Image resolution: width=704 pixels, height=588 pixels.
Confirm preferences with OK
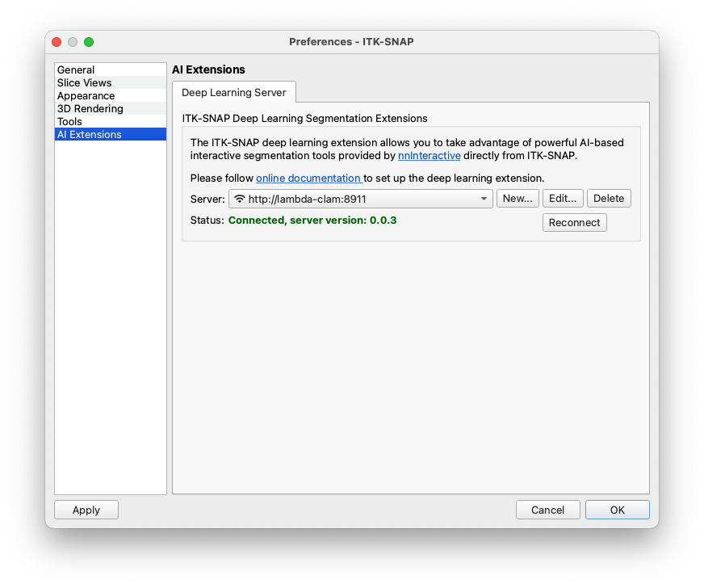coord(618,510)
